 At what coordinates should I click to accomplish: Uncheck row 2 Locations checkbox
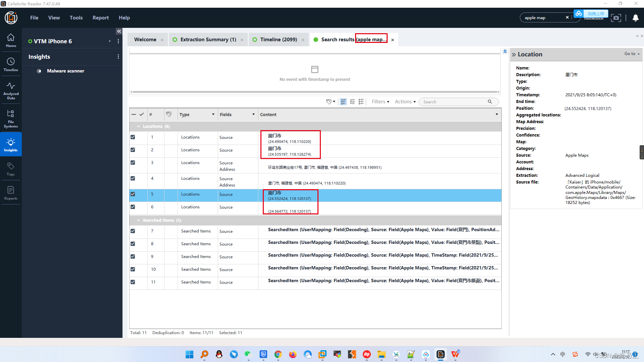pyautogui.click(x=133, y=150)
